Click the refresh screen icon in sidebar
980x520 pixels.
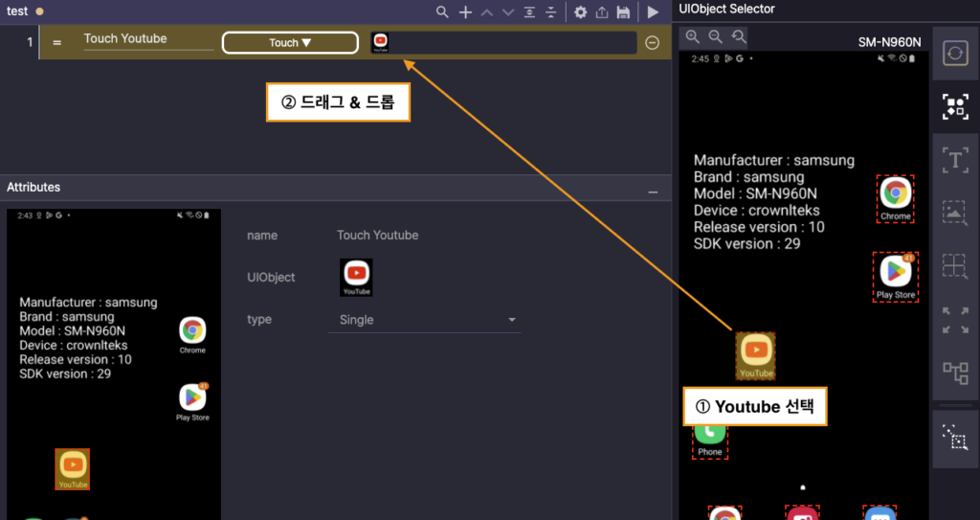(955, 54)
